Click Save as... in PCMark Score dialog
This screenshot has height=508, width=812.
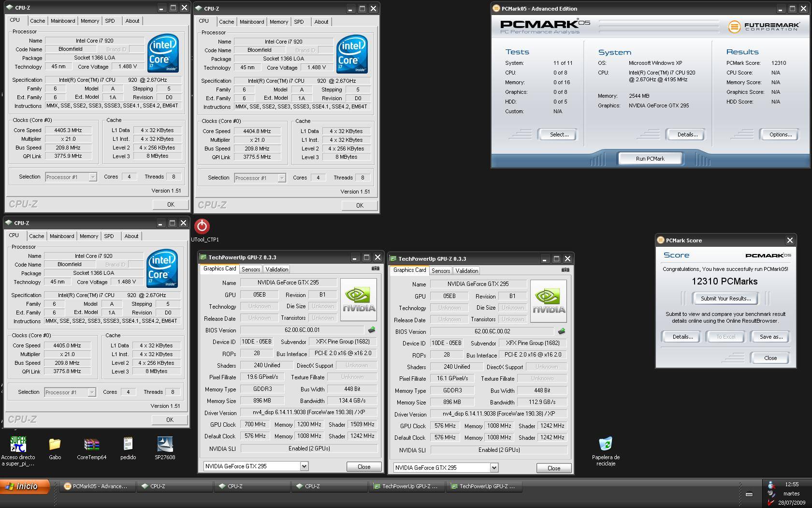pyautogui.click(x=771, y=337)
